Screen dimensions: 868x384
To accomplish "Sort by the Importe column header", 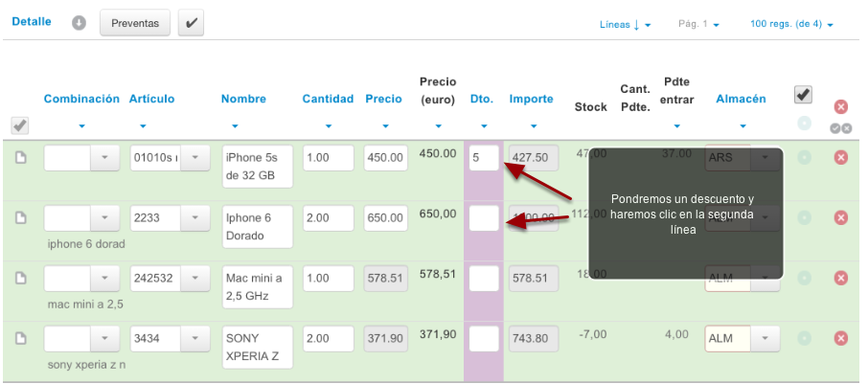I will (x=532, y=99).
